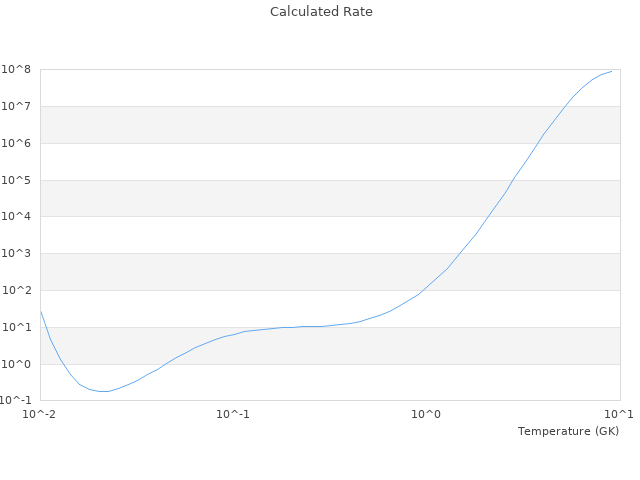640x480 pixels.
Task: Select the 10^2 y-axis tick label
Action: pyautogui.click(x=17, y=291)
